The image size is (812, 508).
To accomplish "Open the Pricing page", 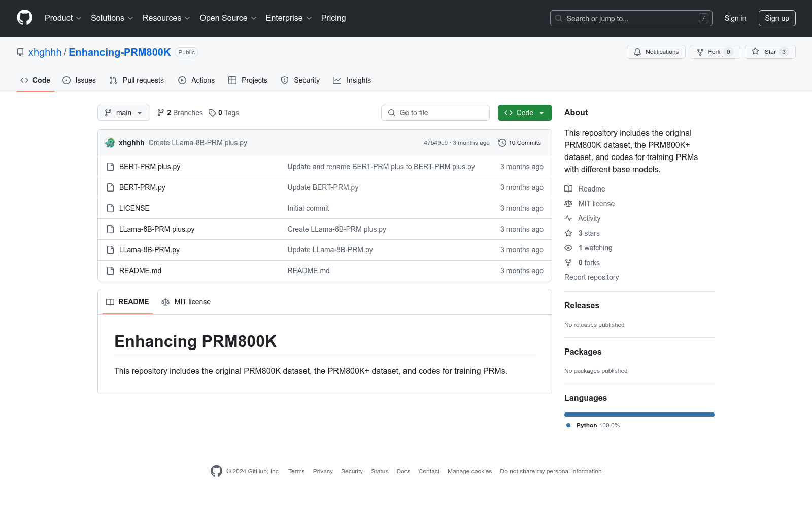I will coord(333,18).
